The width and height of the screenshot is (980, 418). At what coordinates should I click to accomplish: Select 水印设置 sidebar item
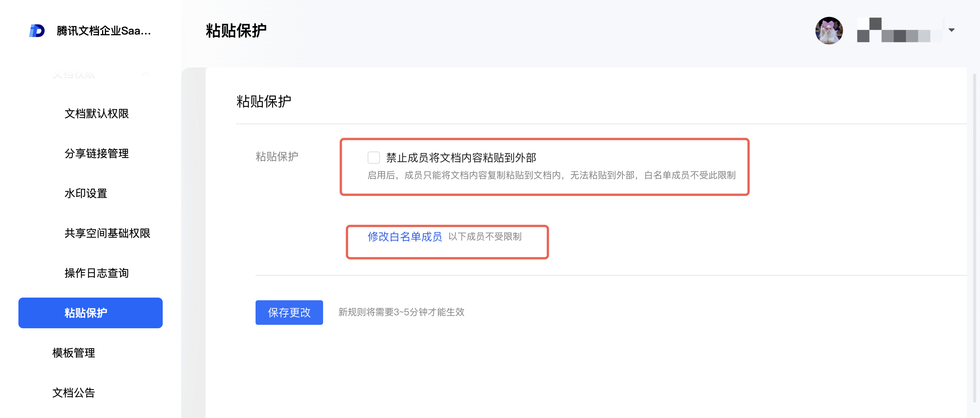coord(86,193)
